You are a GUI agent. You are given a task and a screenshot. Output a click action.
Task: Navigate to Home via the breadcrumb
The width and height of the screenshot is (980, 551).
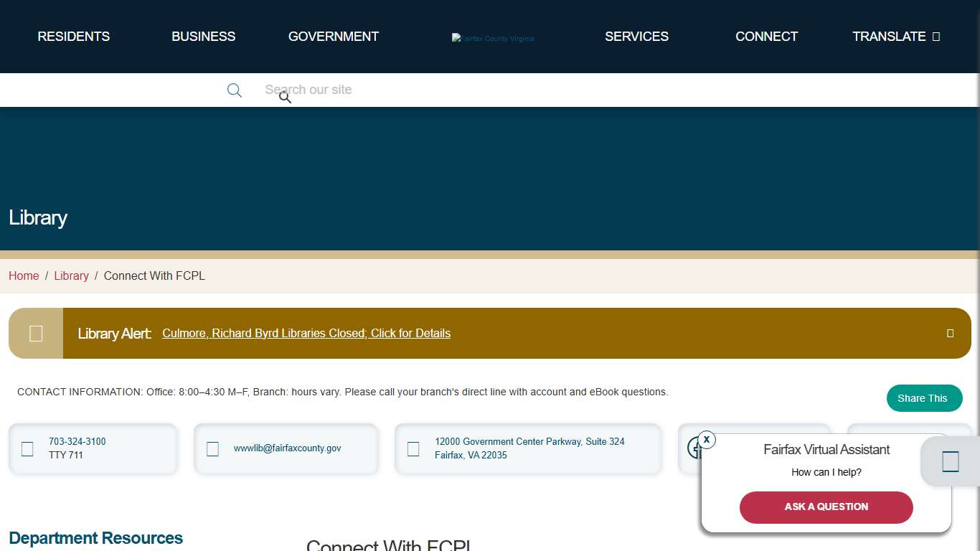(24, 275)
